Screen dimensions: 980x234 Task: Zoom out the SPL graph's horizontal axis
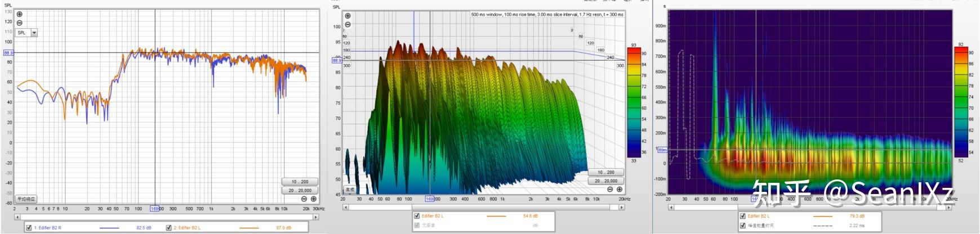[x=304, y=199]
